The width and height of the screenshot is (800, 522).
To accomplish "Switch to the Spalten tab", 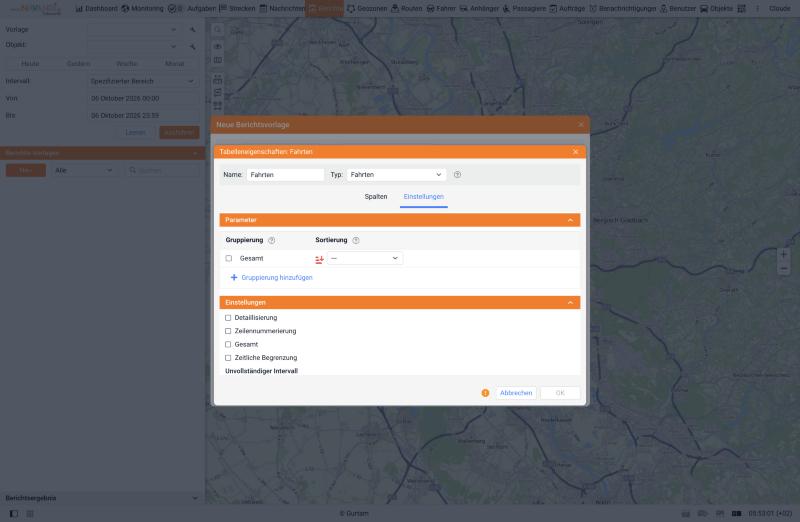I will (376, 196).
